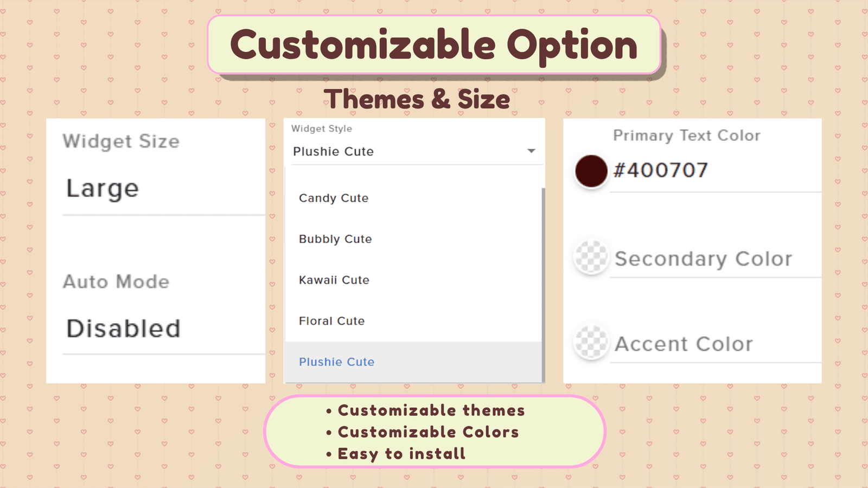Open the transparent Accent Color swatch
Screen dimensions: 868x488
click(x=591, y=342)
